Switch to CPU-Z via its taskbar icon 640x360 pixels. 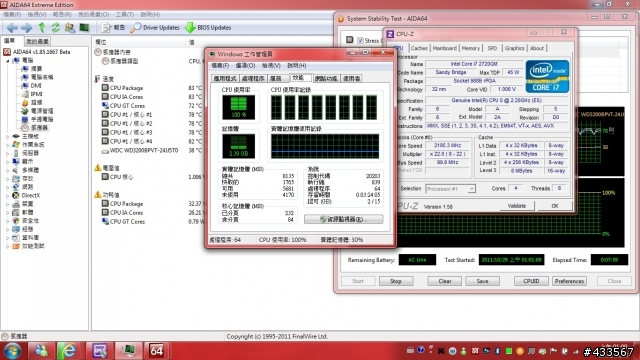coord(99,351)
